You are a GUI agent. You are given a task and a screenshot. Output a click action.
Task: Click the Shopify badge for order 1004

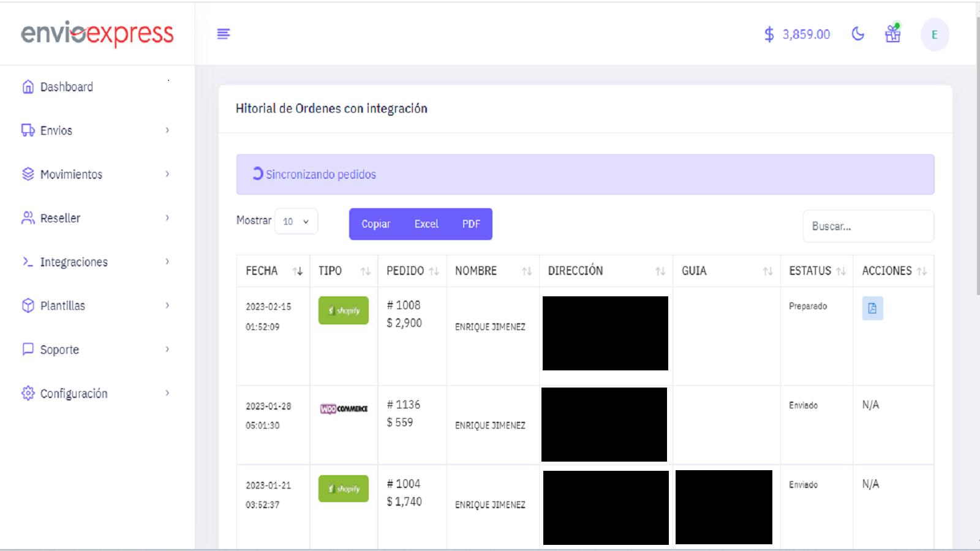(x=344, y=489)
